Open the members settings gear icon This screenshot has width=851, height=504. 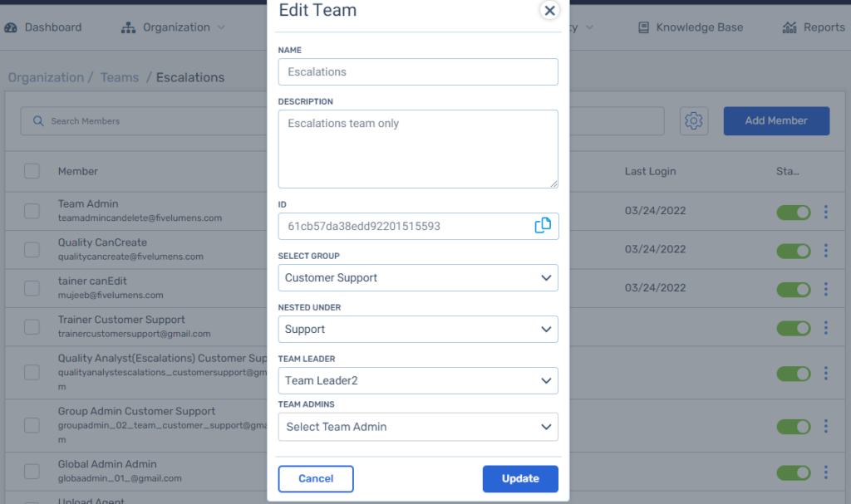click(x=694, y=120)
